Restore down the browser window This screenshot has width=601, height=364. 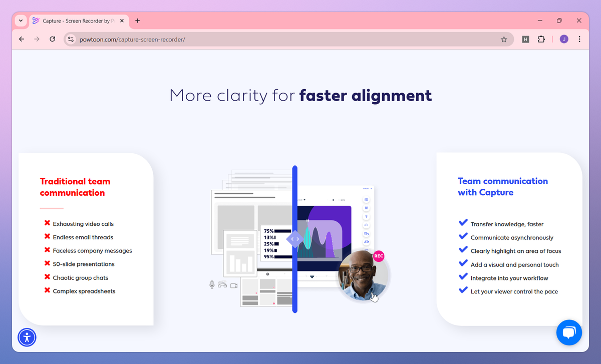tap(559, 21)
